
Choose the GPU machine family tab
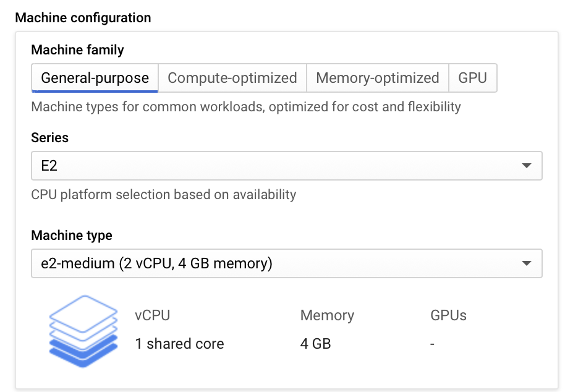coord(472,79)
